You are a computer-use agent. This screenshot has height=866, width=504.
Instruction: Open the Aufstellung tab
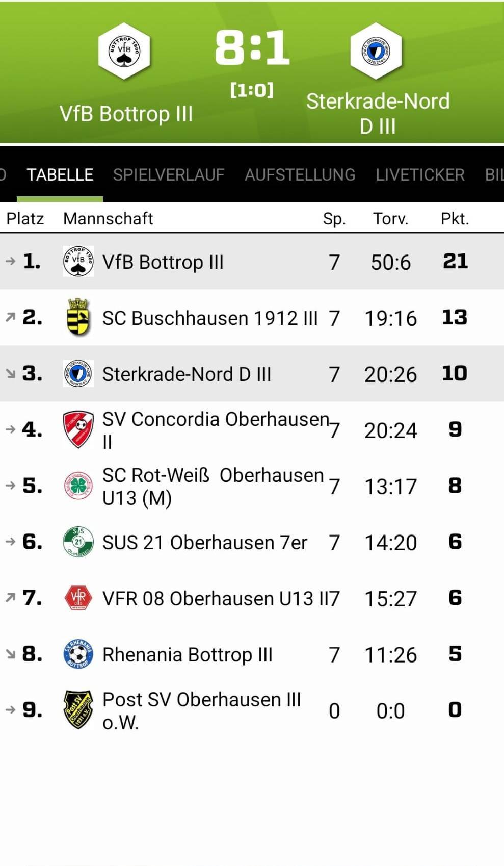point(300,175)
